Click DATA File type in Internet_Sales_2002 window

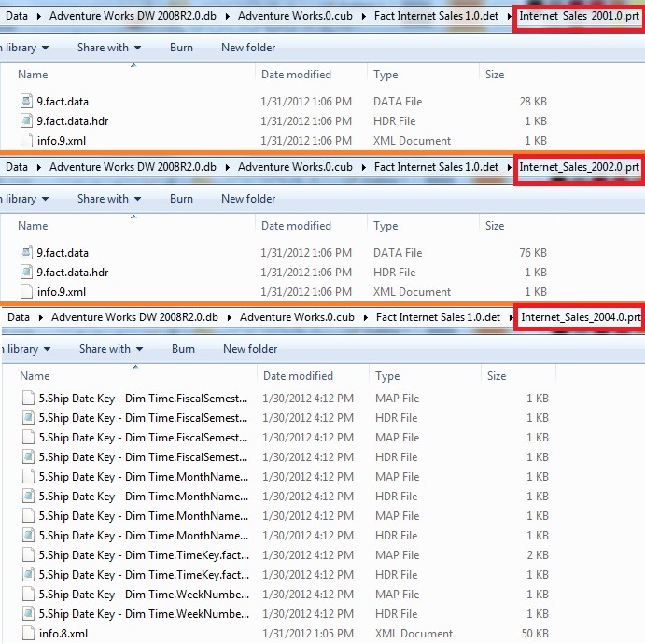tap(398, 253)
